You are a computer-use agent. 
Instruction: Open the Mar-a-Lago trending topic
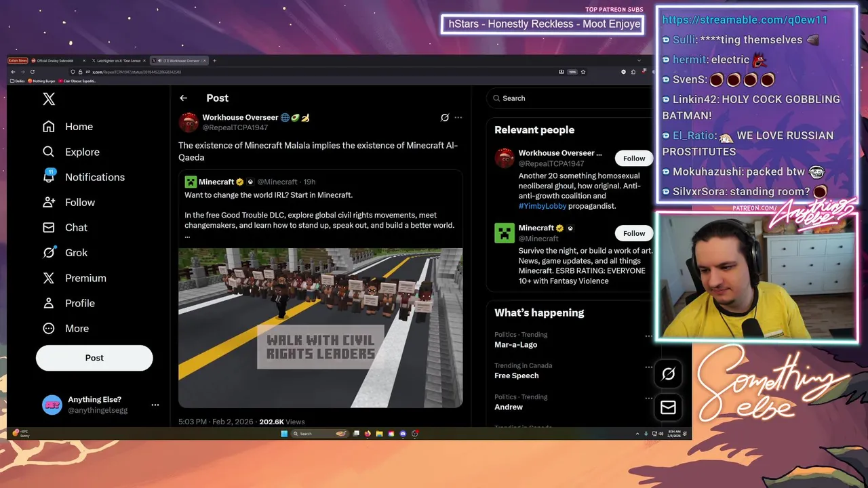516,344
